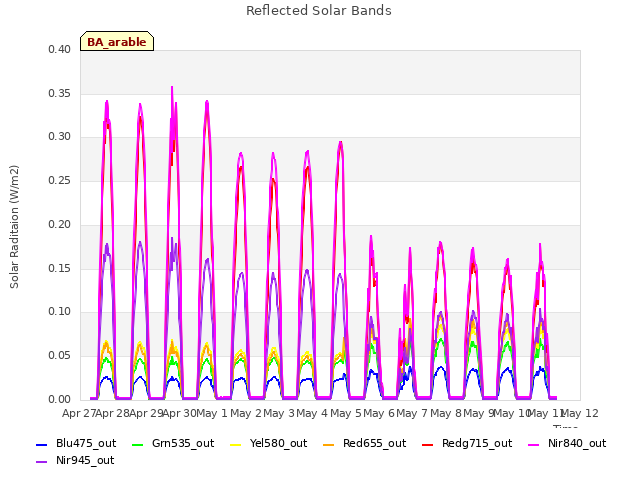This screenshot has width=640, height=480.
Task: Click the blue Blu475_out legend swatch
Action: click(x=42, y=444)
